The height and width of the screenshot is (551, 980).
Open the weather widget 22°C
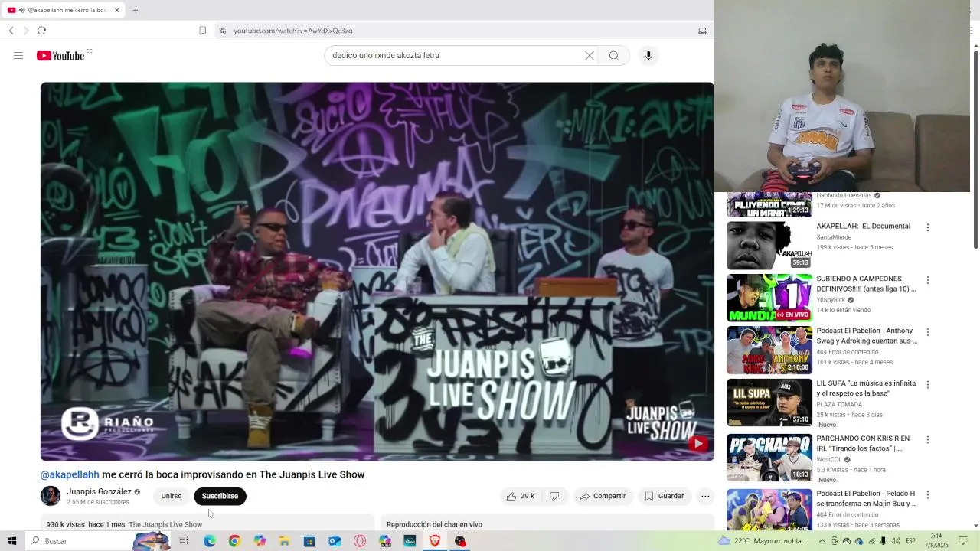tap(763, 541)
